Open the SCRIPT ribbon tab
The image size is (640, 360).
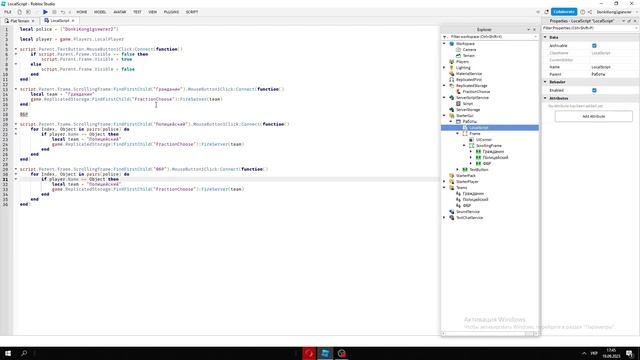point(192,12)
